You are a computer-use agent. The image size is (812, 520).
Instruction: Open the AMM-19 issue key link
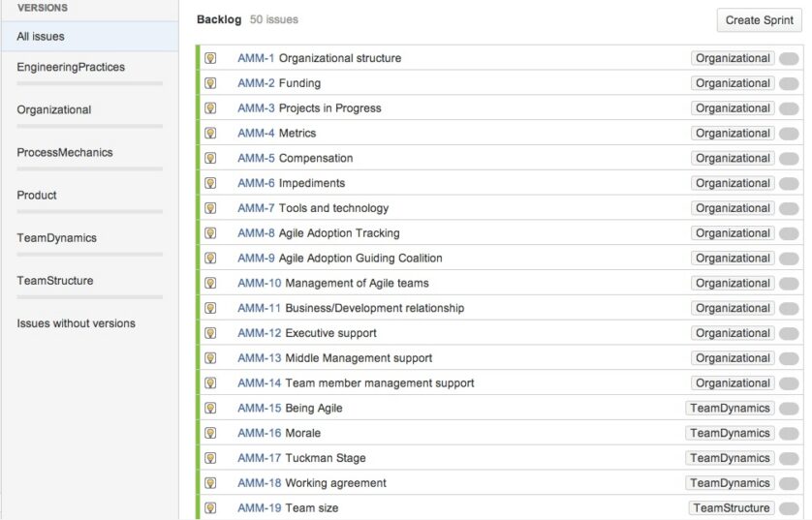click(x=259, y=508)
